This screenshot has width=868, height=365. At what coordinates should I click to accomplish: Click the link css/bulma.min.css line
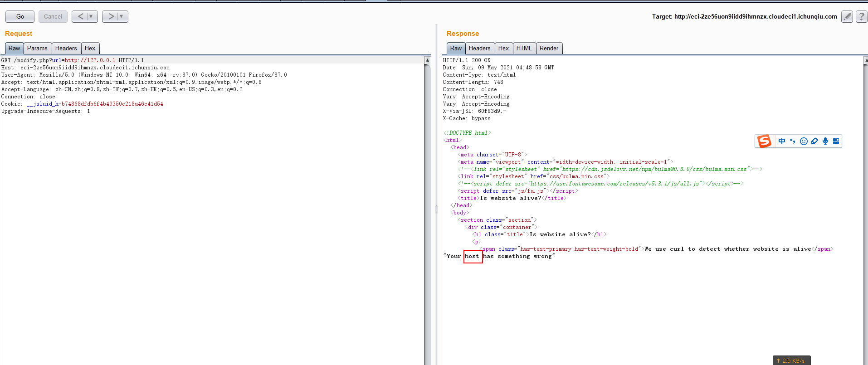click(534, 176)
